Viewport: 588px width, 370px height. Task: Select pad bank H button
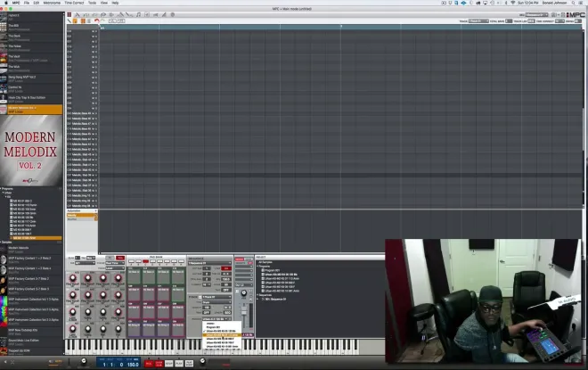(x=181, y=261)
